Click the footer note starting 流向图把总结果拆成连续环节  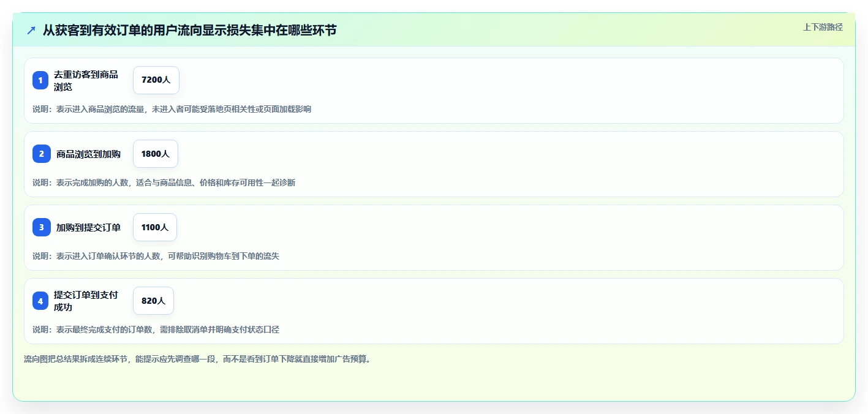click(197, 359)
